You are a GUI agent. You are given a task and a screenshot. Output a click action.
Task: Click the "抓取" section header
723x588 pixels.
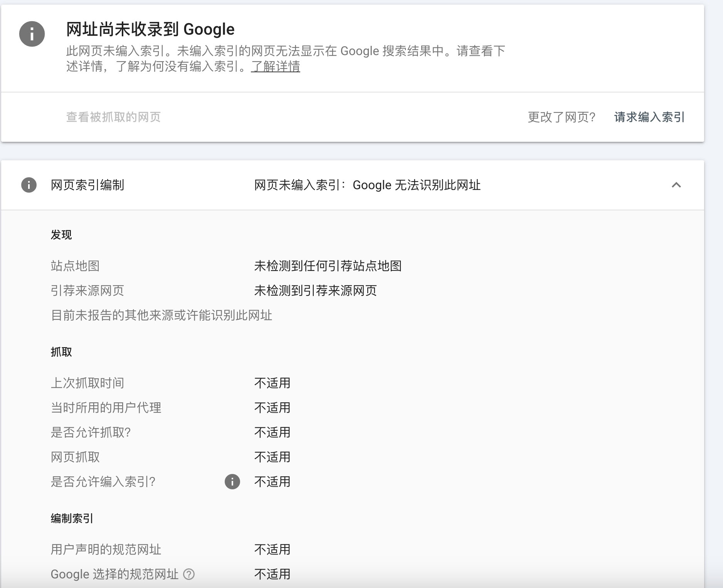click(61, 352)
